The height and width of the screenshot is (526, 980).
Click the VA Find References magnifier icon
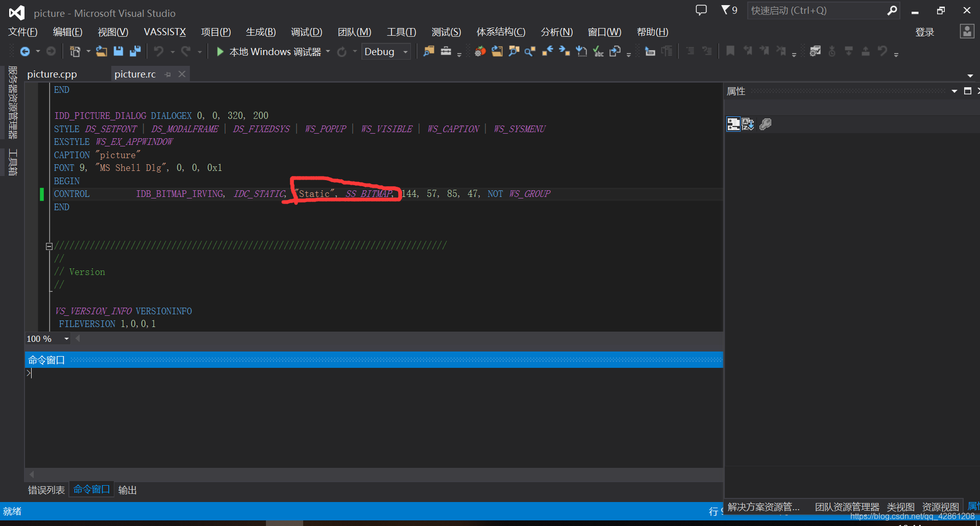[530, 51]
